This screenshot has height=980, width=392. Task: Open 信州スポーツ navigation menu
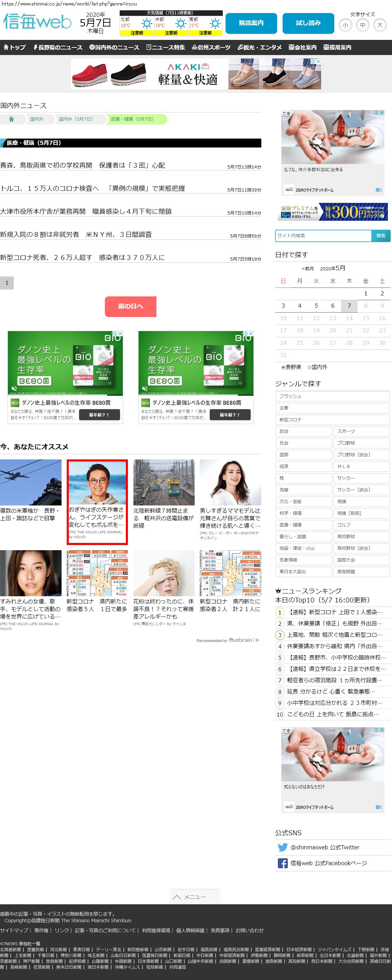point(211,47)
